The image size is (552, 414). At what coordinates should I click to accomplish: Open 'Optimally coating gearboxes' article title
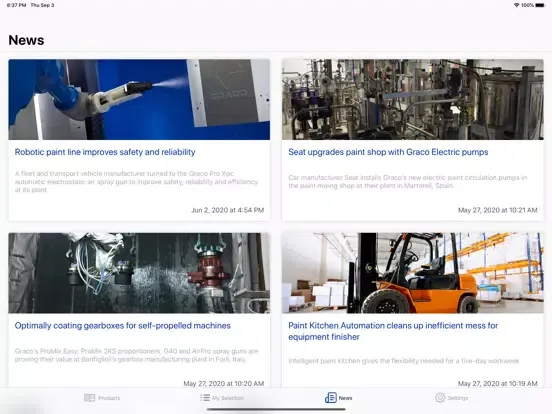click(123, 326)
